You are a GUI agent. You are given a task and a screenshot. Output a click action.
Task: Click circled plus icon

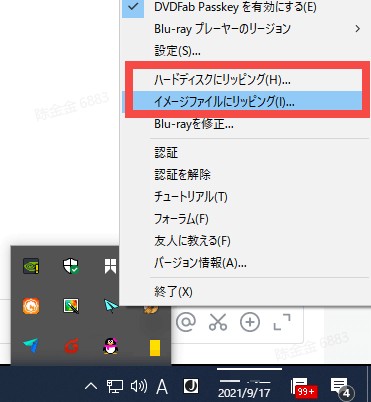[250, 322]
